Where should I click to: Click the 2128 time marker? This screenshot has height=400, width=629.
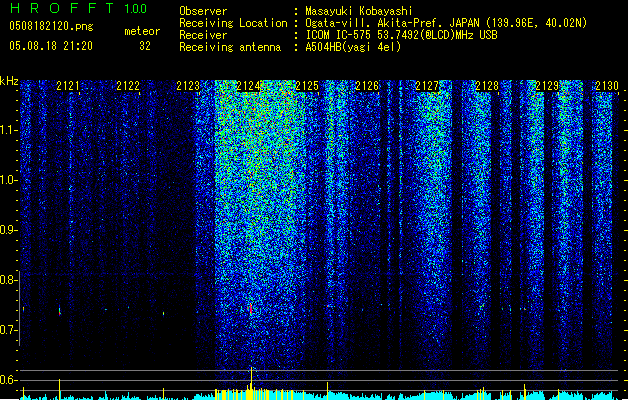pyautogui.click(x=487, y=86)
